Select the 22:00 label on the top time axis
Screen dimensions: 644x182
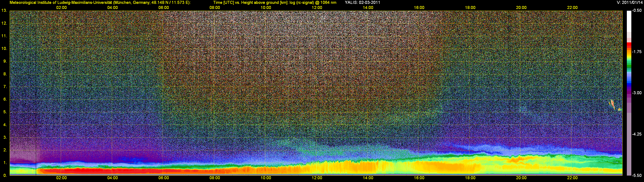click(x=573, y=8)
